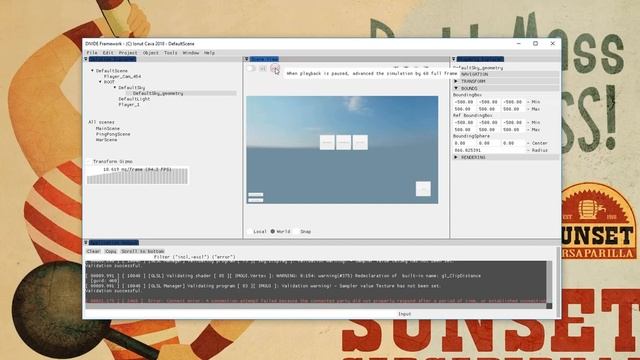The width and height of the screenshot is (640, 360).
Task: Click the BoundingBox Min first value field
Action: (x=464, y=102)
